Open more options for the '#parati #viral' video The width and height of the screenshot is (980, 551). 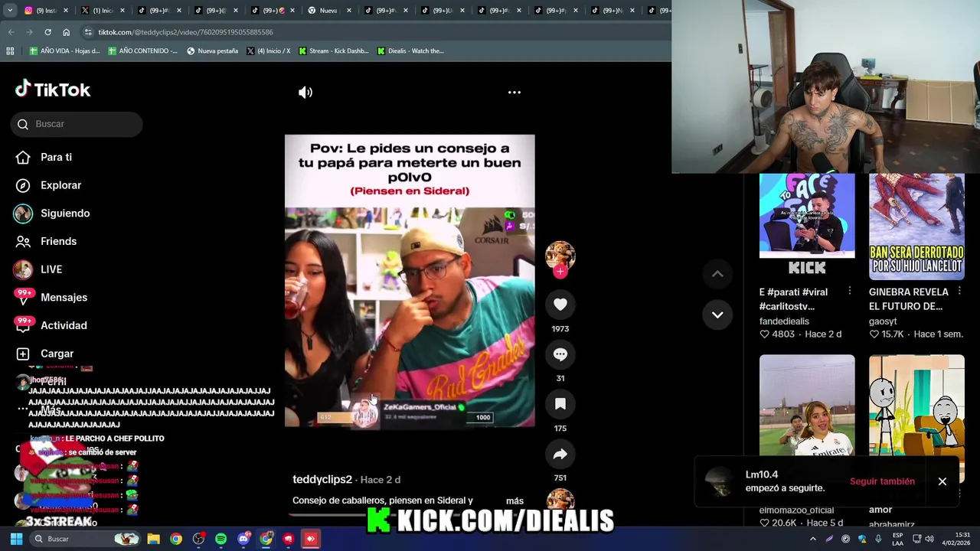(x=849, y=292)
